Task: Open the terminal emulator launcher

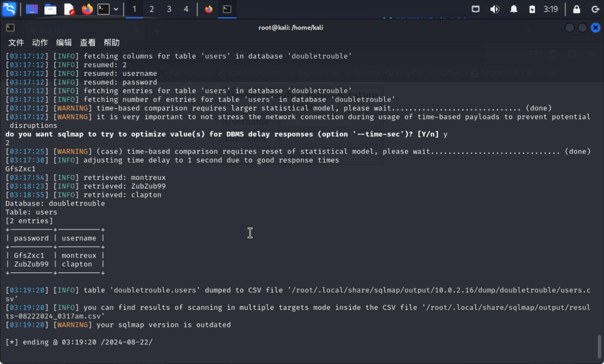Action: (x=104, y=9)
